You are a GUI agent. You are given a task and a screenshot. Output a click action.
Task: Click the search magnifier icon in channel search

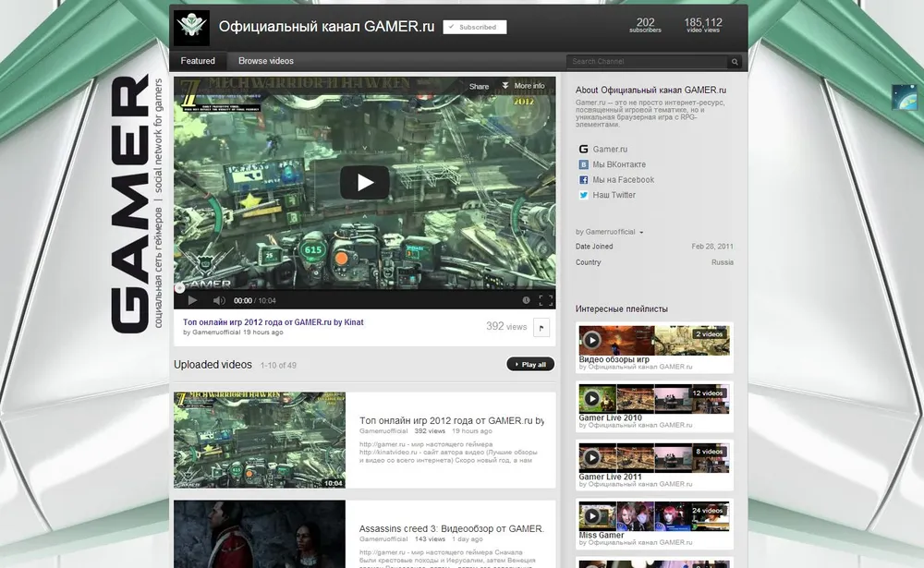[x=735, y=61]
